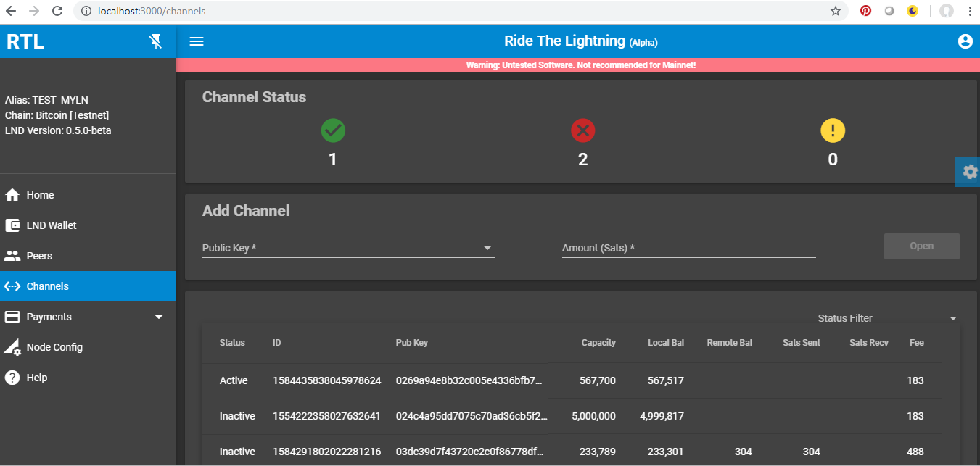Open the LND Wallet menu item
This screenshot has width=980, height=466.
point(88,225)
